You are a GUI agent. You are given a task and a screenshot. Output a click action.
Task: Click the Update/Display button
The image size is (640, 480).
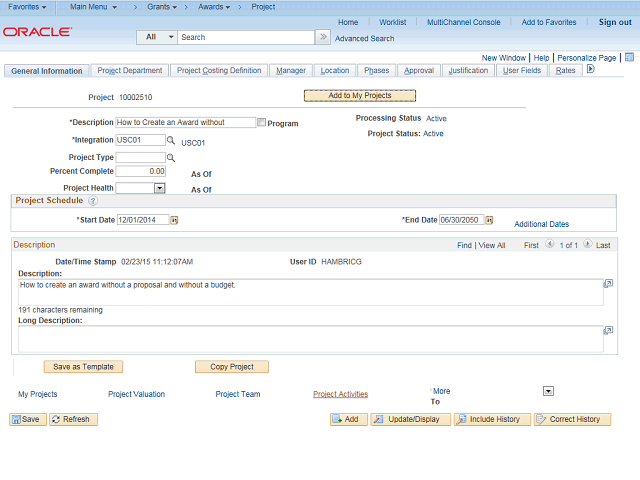[x=411, y=419]
